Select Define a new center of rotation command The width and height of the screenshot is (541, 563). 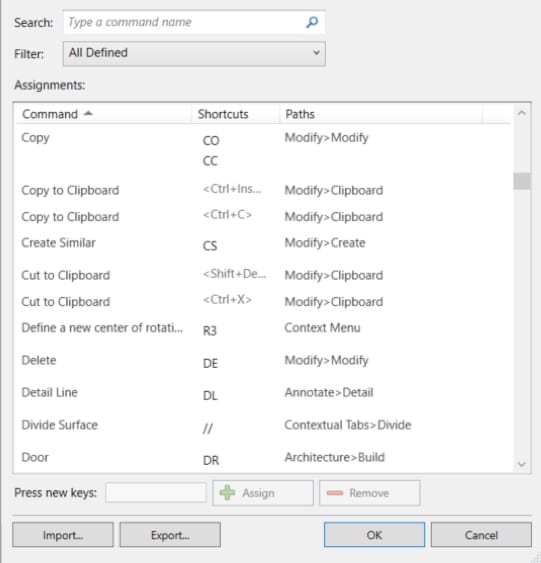(102, 328)
